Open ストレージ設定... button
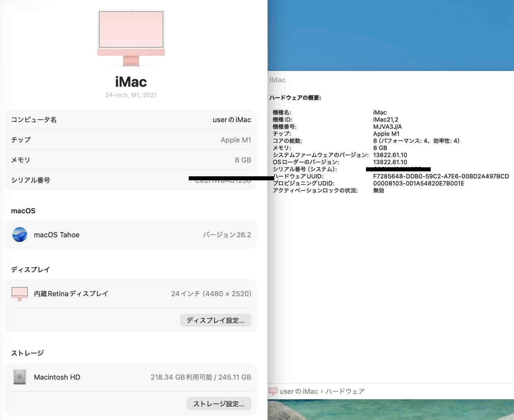 tap(219, 404)
